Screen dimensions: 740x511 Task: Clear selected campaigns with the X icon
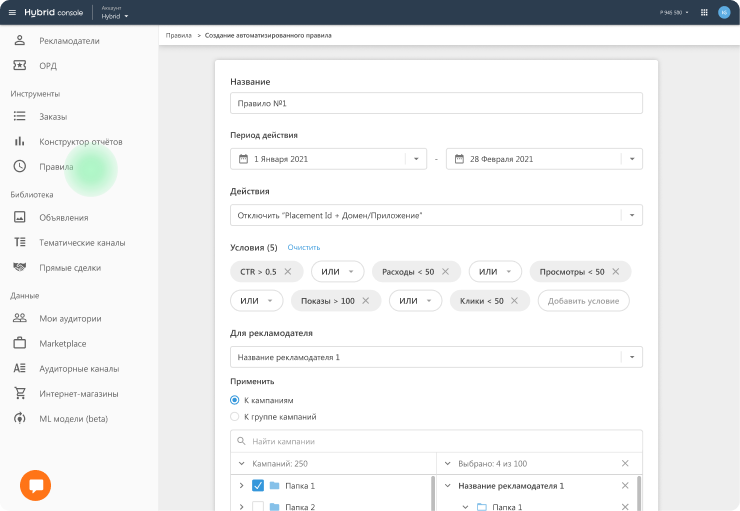coord(625,463)
